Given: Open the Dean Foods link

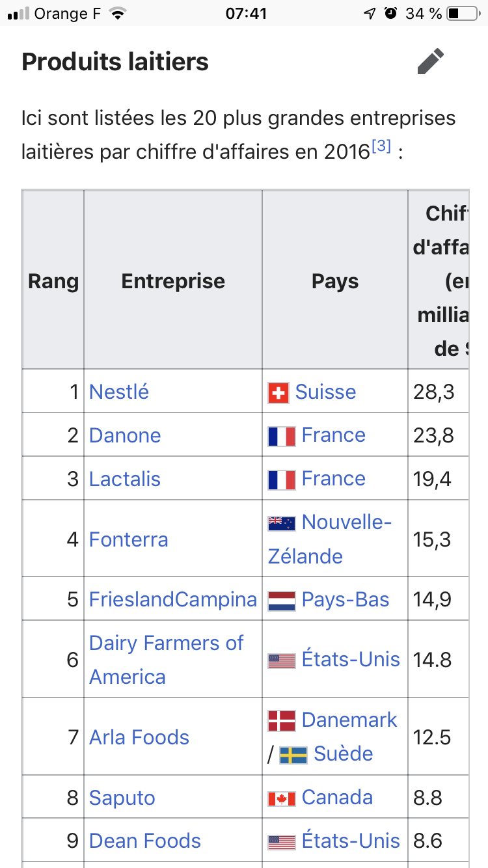Looking at the screenshot, I should pyautogui.click(x=145, y=841).
